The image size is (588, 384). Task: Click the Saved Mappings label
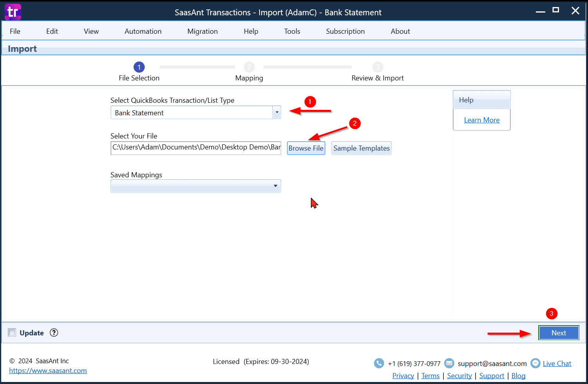(x=136, y=175)
